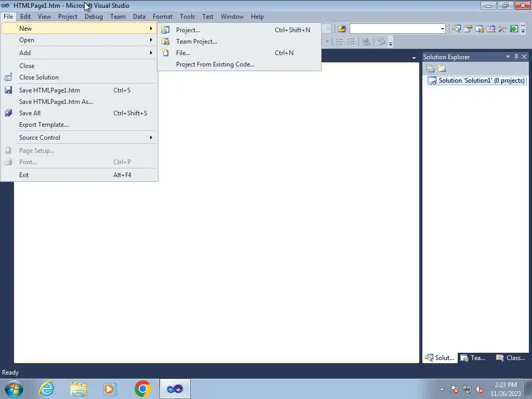
Task: Expand the Source Control submenu
Action: click(79, 137)
